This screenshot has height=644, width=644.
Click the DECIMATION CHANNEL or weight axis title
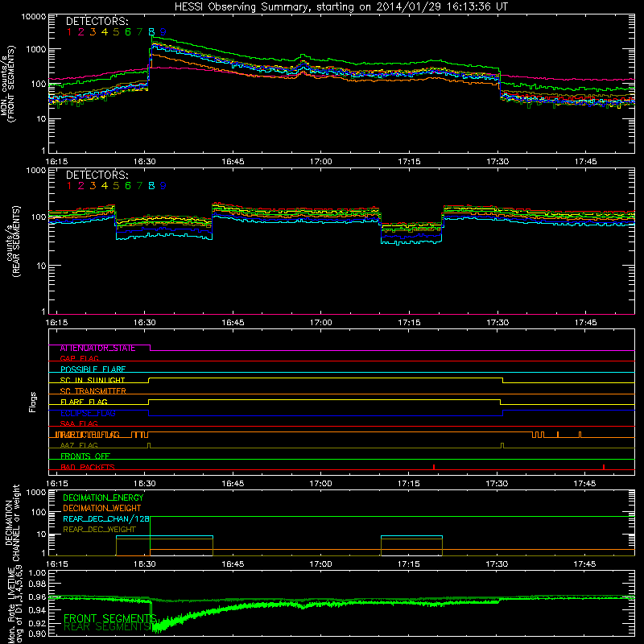coord(12,522)
